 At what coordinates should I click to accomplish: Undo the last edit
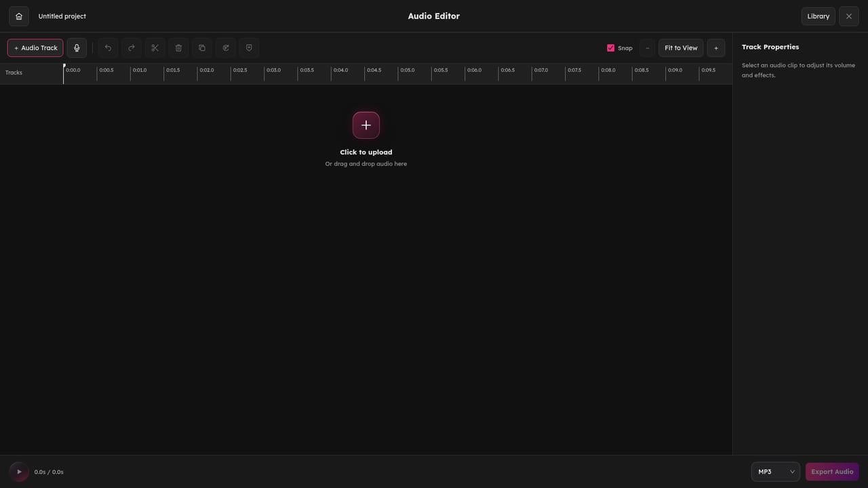click(x=108, y=48)
